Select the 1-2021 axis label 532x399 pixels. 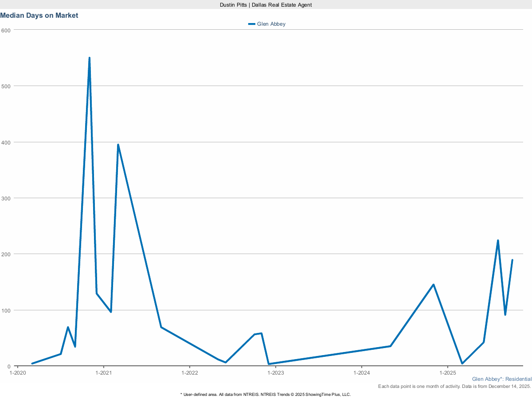click(104, 373)
